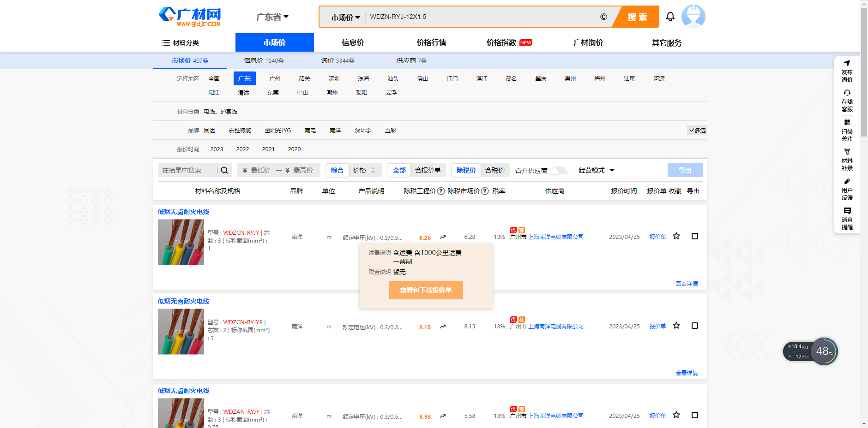
Task: Enable 多选 brand multi-select
Action: pyautogui.click(x=697, y=130)
